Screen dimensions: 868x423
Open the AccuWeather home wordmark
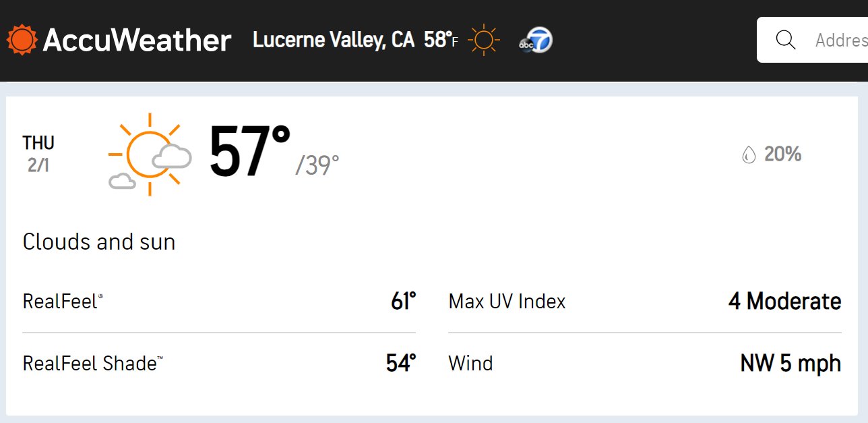[x=137, y=40]
